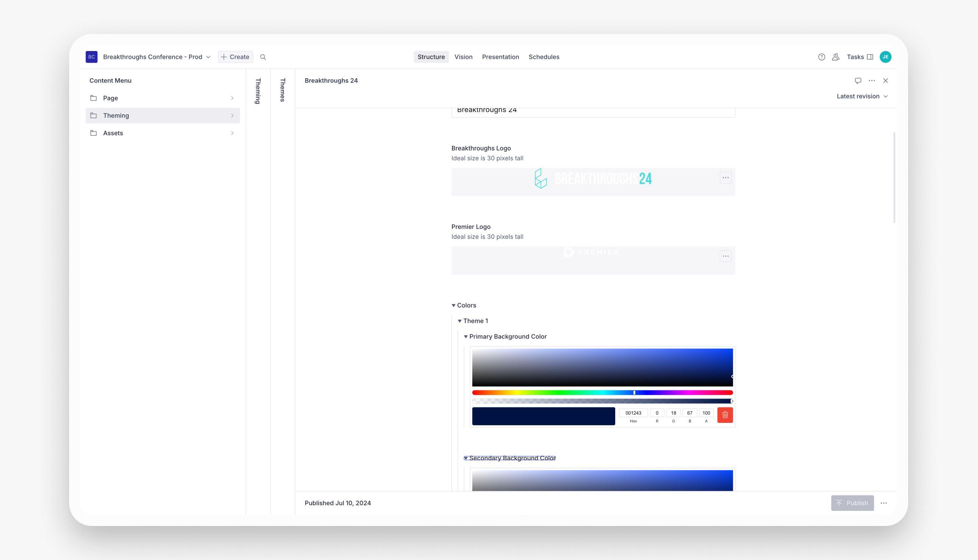Switch to the Vision tab
The width and height of the screenshot is (978, 560).
point(463,57)
